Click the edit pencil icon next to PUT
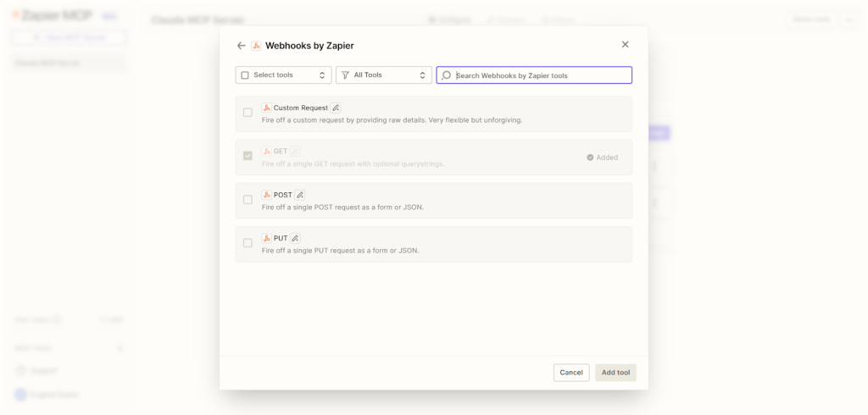The image size is (868, 415). tap(295, 238)
